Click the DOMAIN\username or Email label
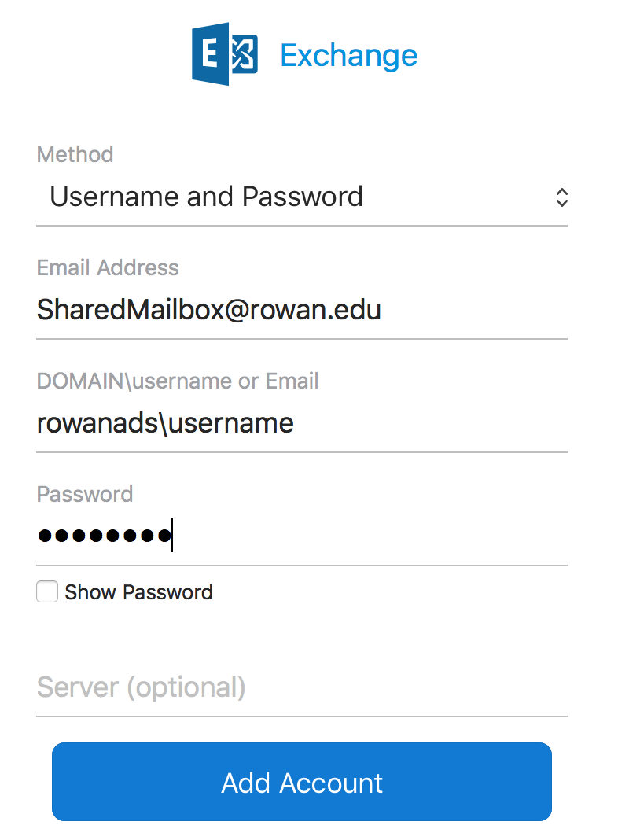 (178, 381)
